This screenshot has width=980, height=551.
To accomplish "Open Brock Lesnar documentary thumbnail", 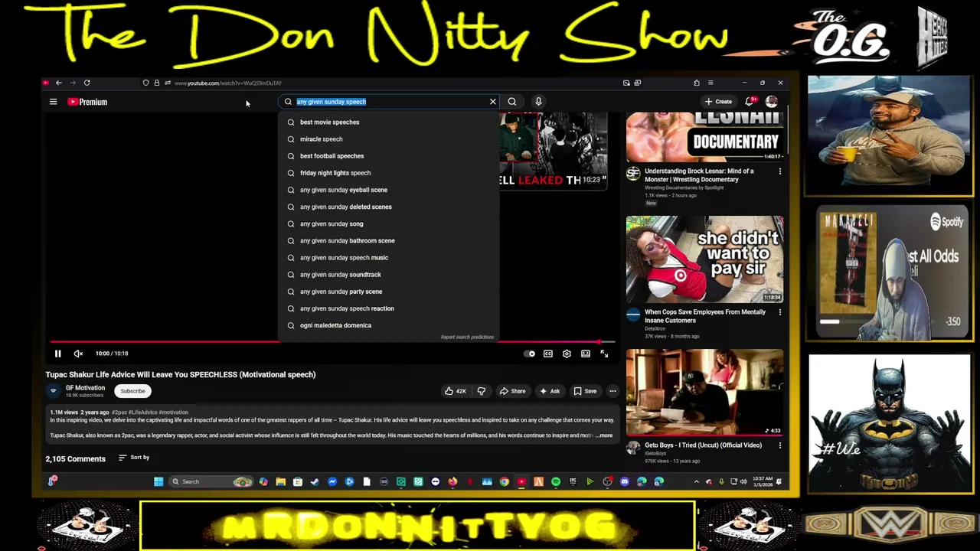I will pyautogui.click(x=704, y=137).
